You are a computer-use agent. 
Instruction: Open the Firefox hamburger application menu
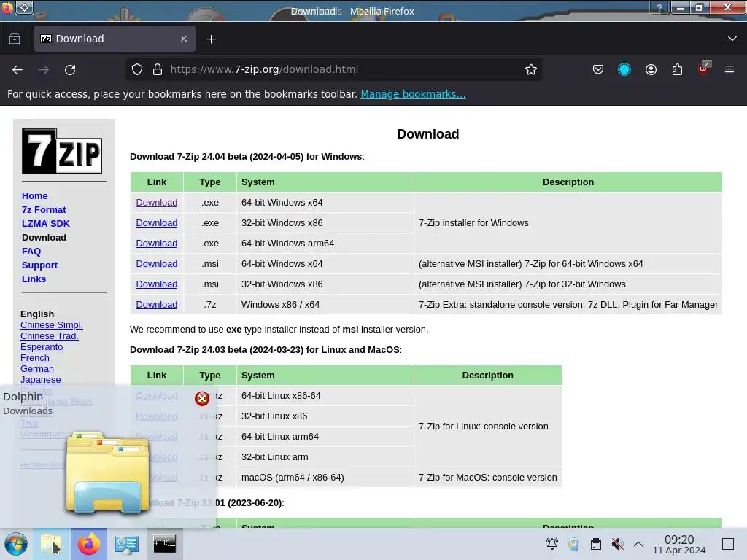(729, 69)
